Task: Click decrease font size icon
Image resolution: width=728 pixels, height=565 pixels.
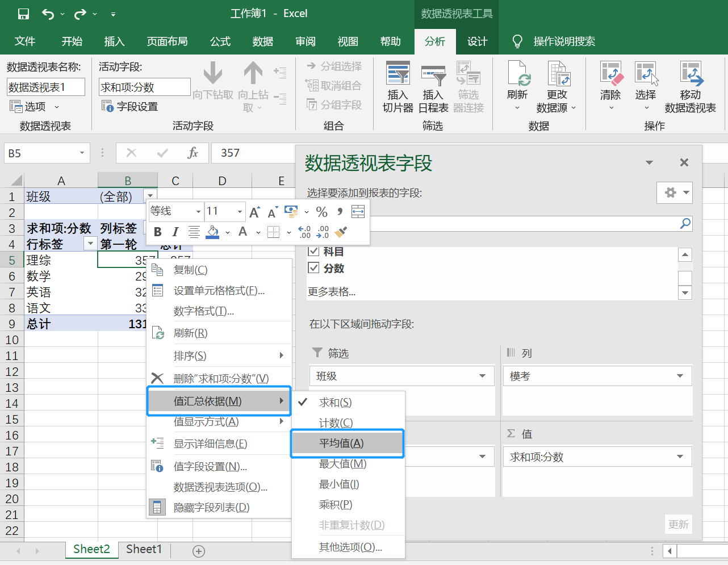Action: [x=273, y=212]
